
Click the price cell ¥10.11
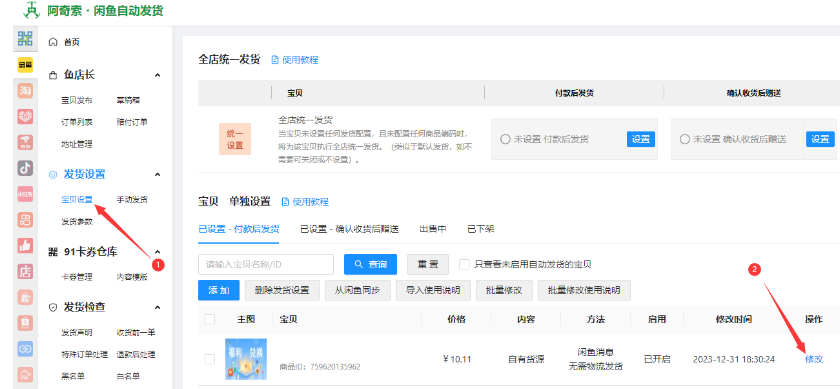[x=457, y=359]
